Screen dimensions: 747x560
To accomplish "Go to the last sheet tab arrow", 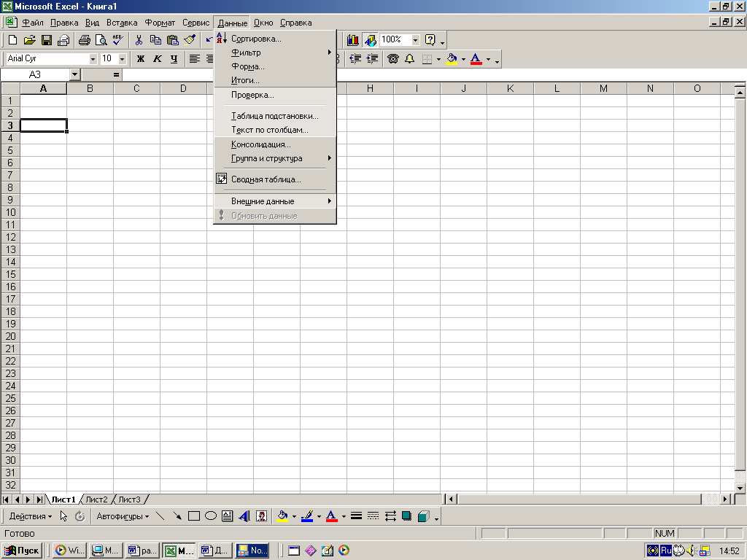I will point(39,499).
